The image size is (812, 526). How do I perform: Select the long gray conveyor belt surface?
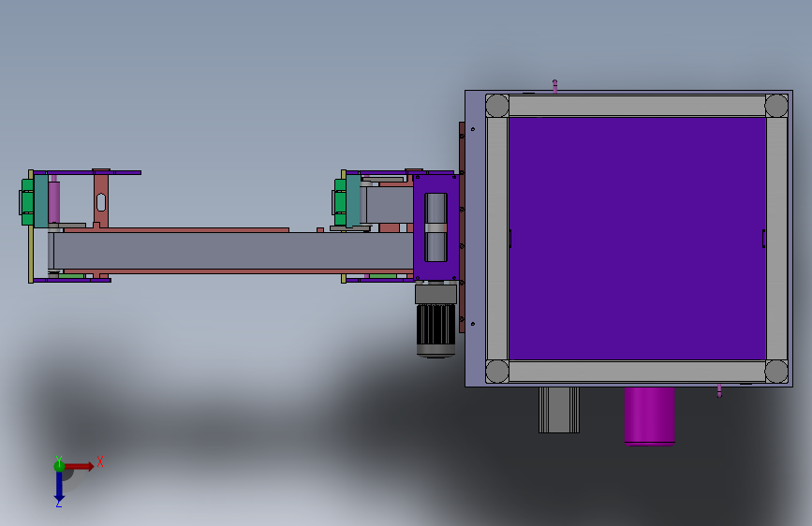point(233,251)
